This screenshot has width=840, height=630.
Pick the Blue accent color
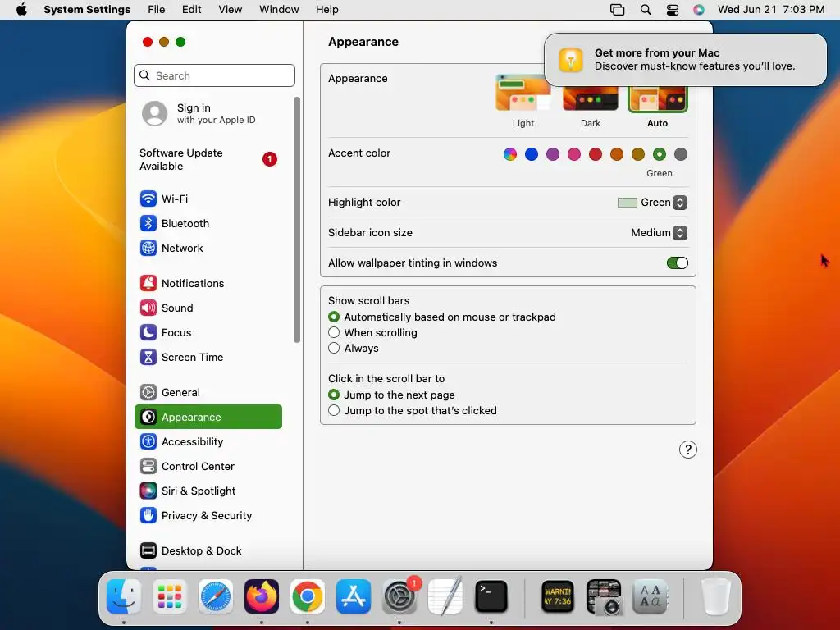pyautogui.click(x=532, y=154)
